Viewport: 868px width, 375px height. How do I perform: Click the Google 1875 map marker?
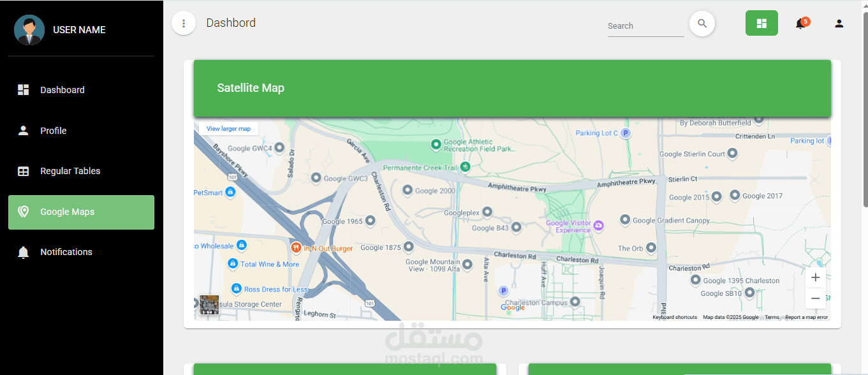[408, 247]
